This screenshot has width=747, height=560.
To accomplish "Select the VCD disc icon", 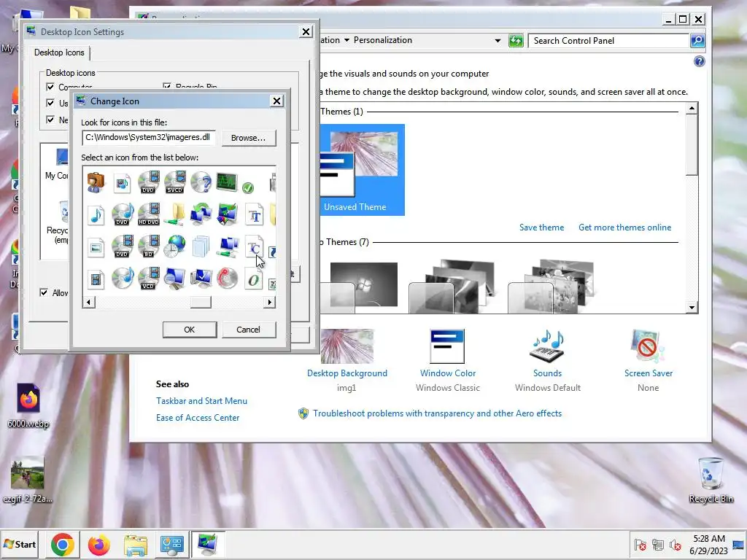I will click(x=149, y=279).
